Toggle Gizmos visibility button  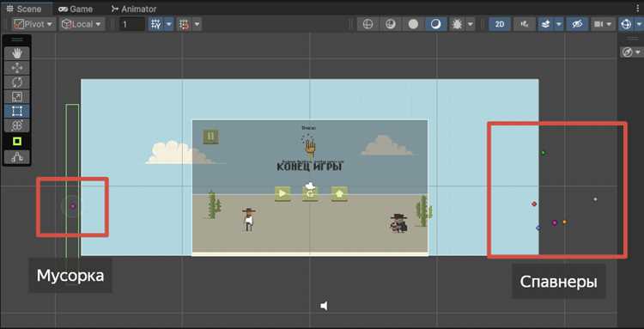625,24
